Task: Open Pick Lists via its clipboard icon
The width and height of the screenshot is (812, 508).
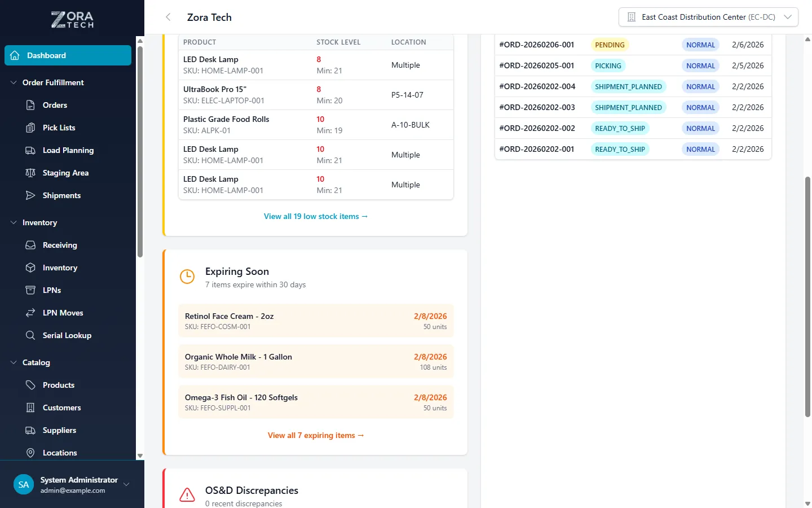Action: 30,128
